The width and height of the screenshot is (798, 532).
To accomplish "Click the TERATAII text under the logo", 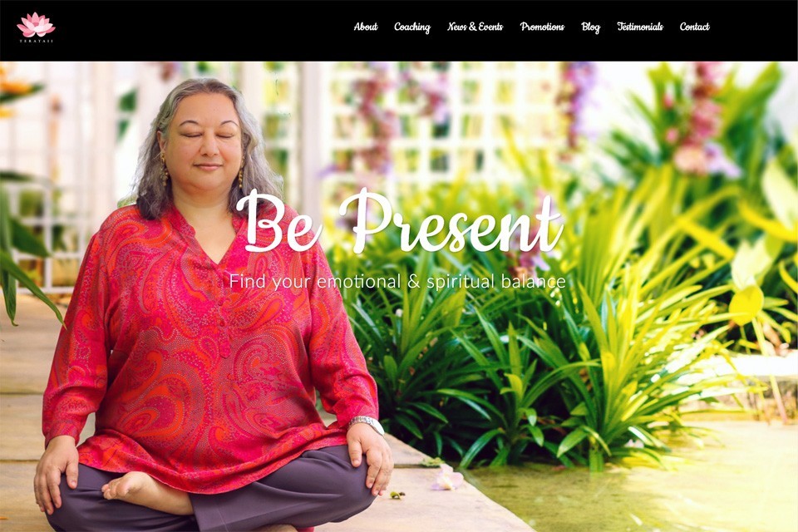I will 36,41.
